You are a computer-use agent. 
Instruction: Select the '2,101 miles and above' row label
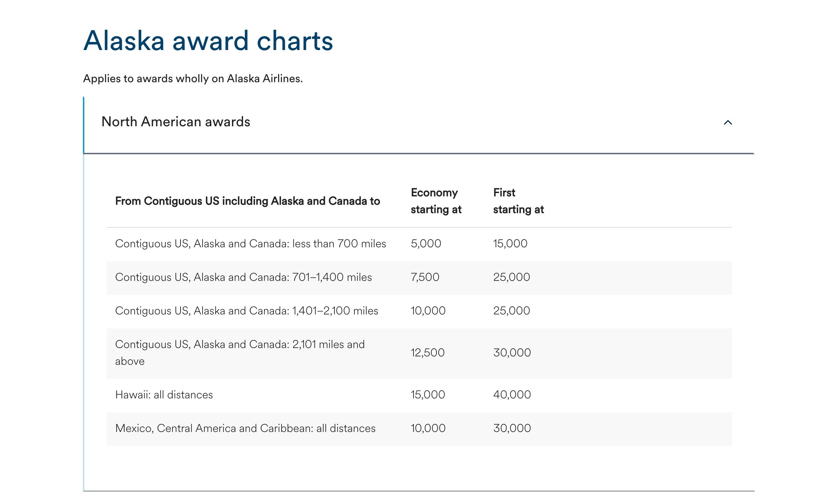pos(240,353)
